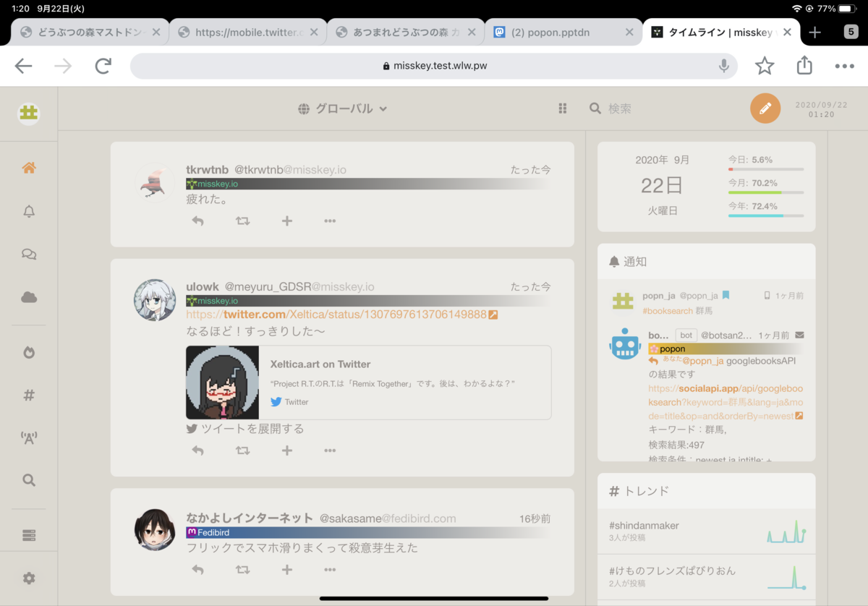Open more menu on ulowk's note
Image resolution: width=868 pixels, height=606 pixels.
(x=330, y=451)
